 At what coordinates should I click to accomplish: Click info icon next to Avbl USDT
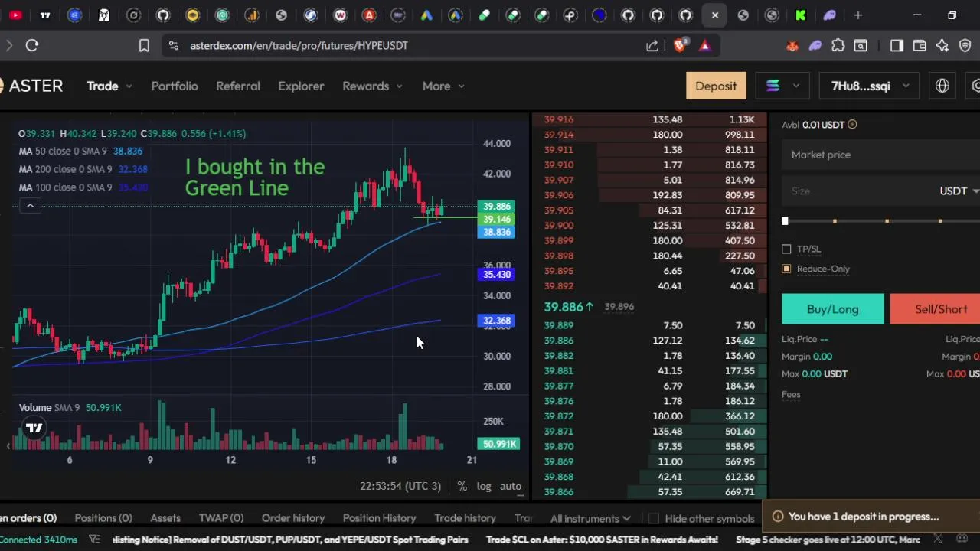tap(852, 124)
